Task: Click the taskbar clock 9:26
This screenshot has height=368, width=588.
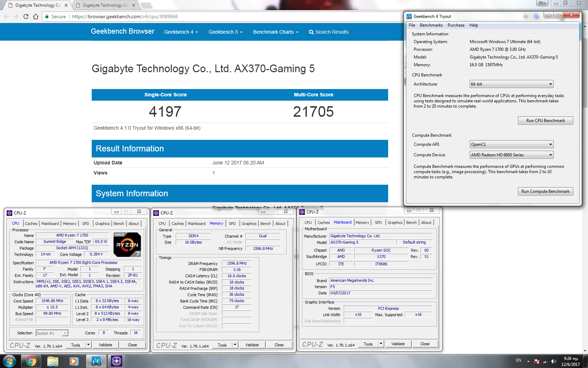Action: point(570,361)
